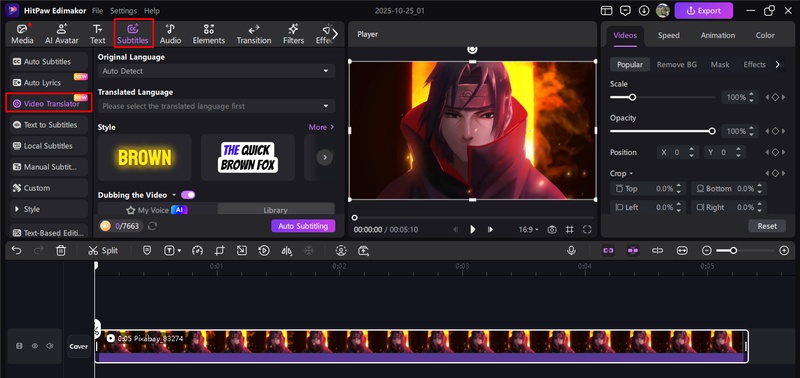800x378 pixels.
Task: Play the video preview
Action: pyautogui.click(x=472, y=230)
